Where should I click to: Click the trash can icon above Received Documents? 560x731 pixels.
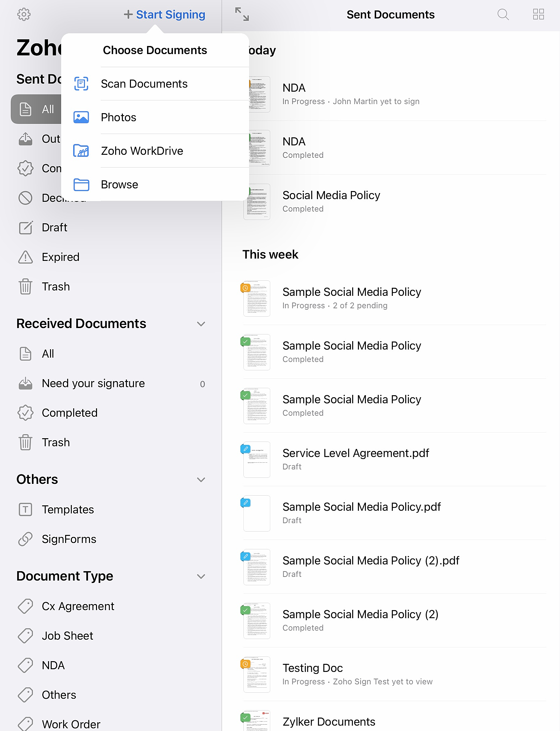[x=26, y=286]
